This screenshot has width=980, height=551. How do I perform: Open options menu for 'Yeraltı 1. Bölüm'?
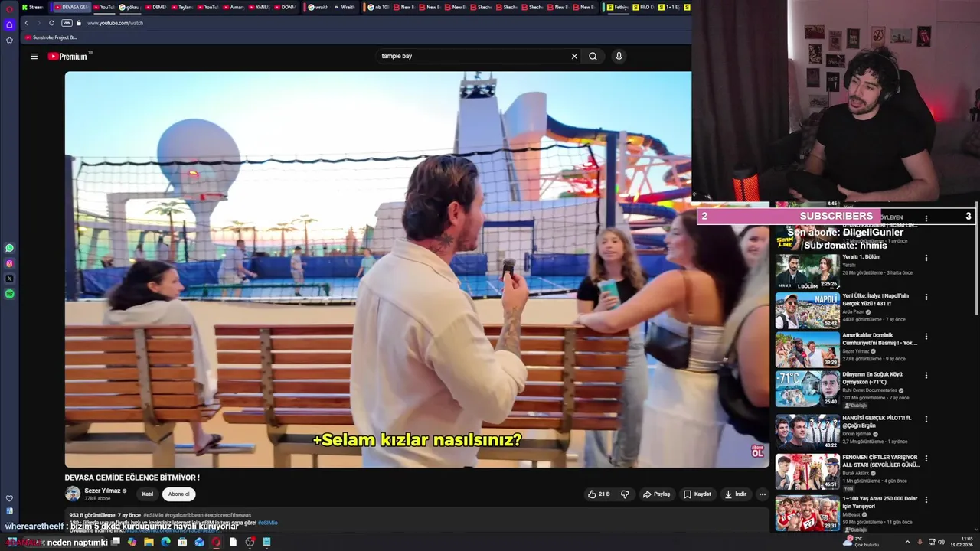(926, 258)
